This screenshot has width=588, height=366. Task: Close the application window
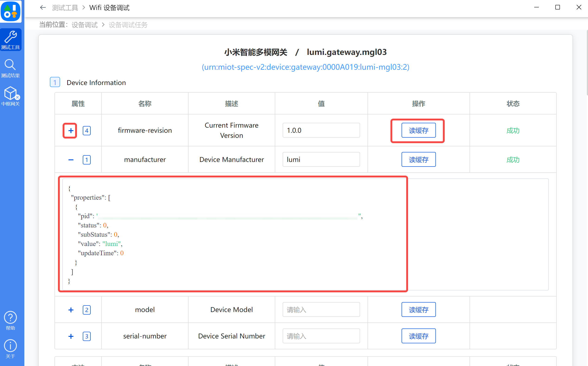(x=578, y=7)
